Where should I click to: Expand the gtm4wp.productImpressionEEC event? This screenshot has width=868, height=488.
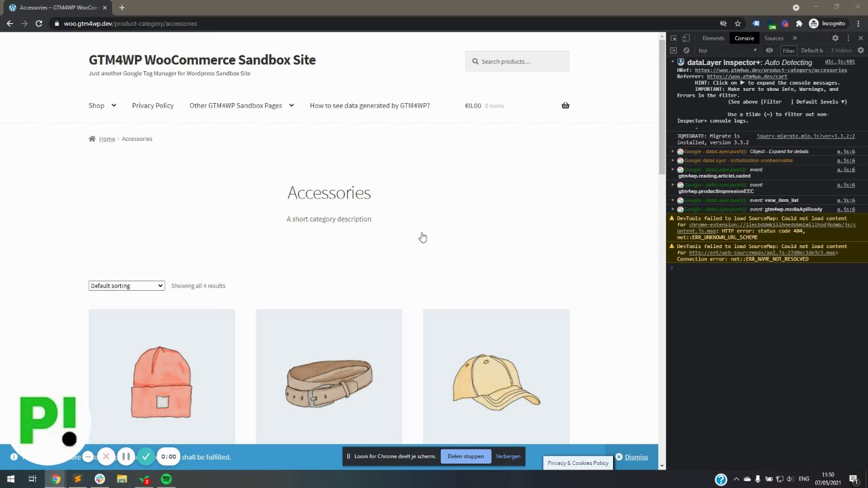pos(673,185)
